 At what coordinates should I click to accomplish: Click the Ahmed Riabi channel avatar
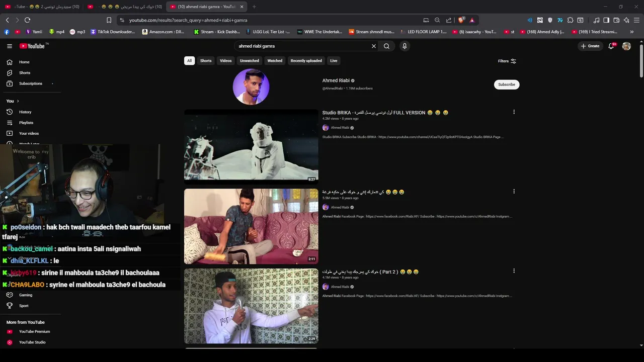[251, 87]
